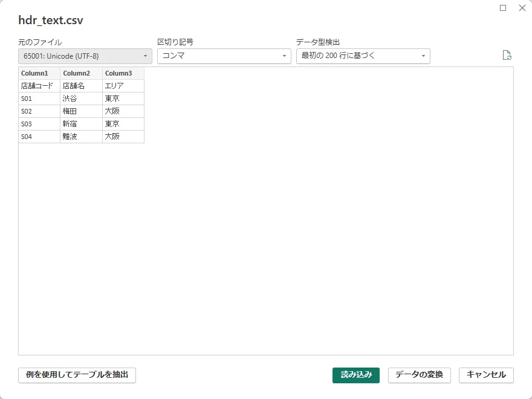Click the 大阪 cell in the S02 row
Viewport: 532px width, 399px height.
[x=123, y=111]
